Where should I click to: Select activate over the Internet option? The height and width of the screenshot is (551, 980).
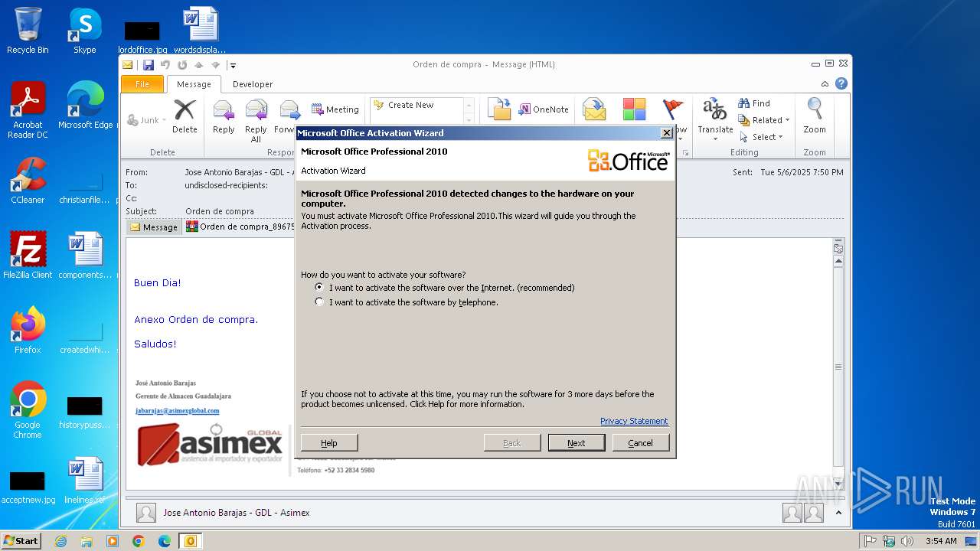pos(444,288)
